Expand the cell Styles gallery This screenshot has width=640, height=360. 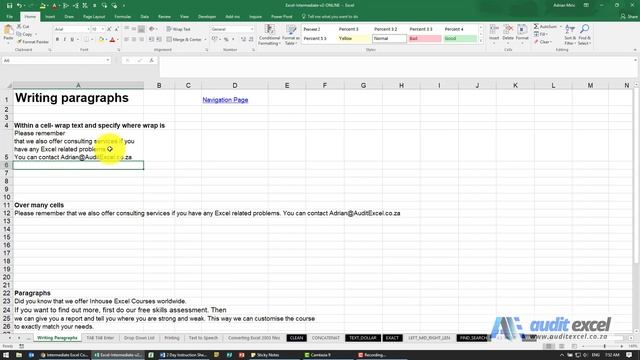tap(481, 41)
